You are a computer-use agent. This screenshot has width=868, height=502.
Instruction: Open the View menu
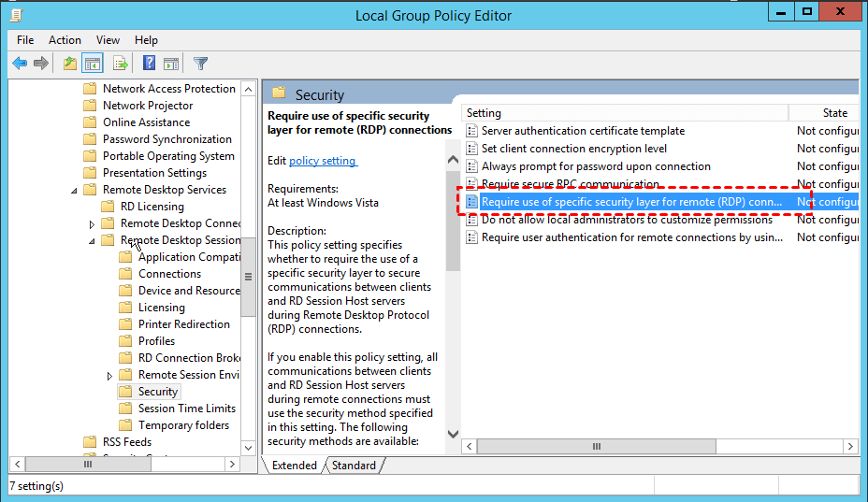click(x=108, y=40)
